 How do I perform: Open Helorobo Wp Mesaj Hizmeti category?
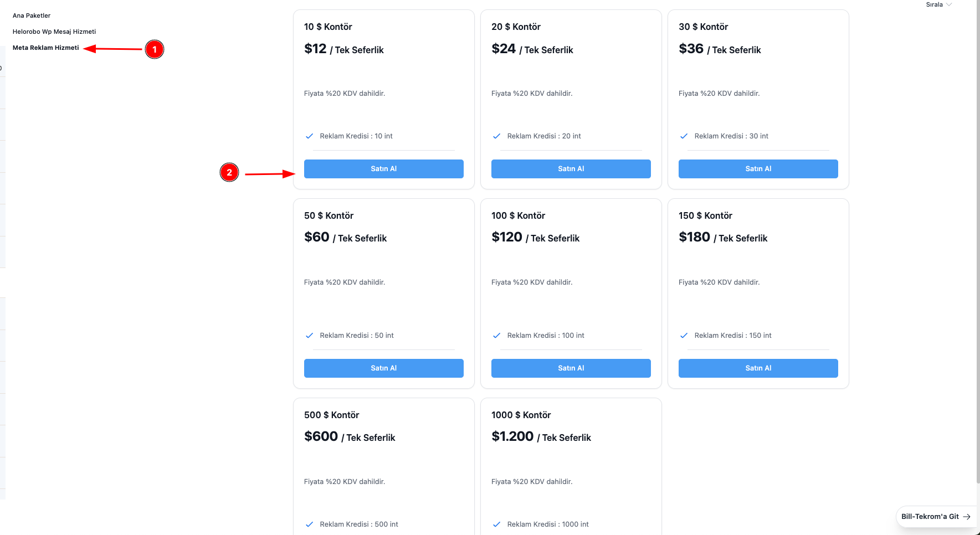[54, 32]
